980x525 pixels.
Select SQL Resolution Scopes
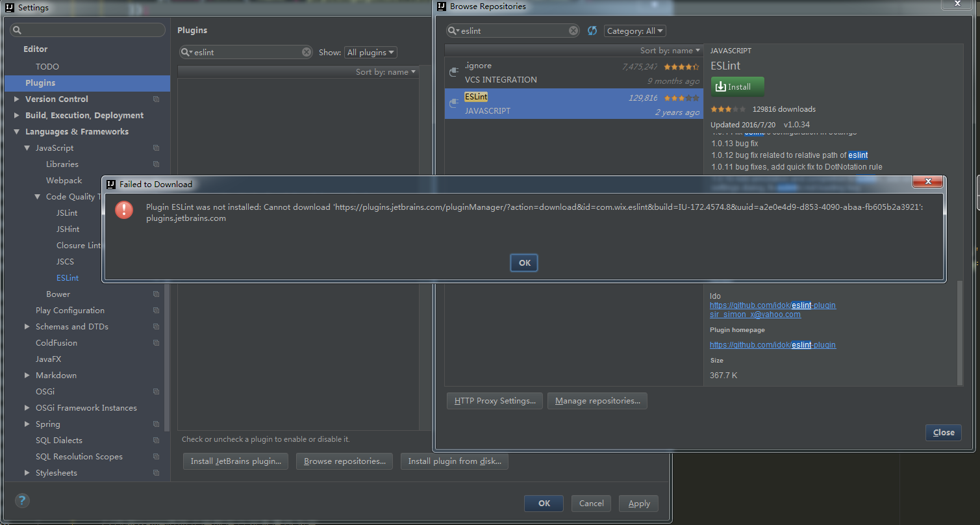[79, 457]
